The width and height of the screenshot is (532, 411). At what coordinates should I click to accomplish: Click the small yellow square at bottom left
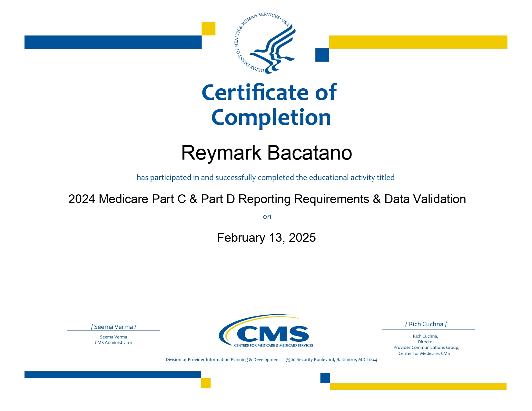205,384
